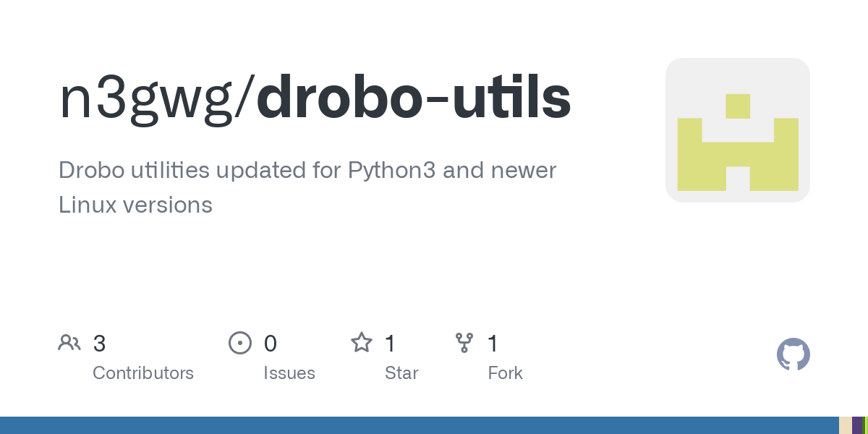Image resolution: width=868 pixels, height=434 pixels.
Task: Click the n3gwg owner name in title
Action: click(x=152, y=100)
